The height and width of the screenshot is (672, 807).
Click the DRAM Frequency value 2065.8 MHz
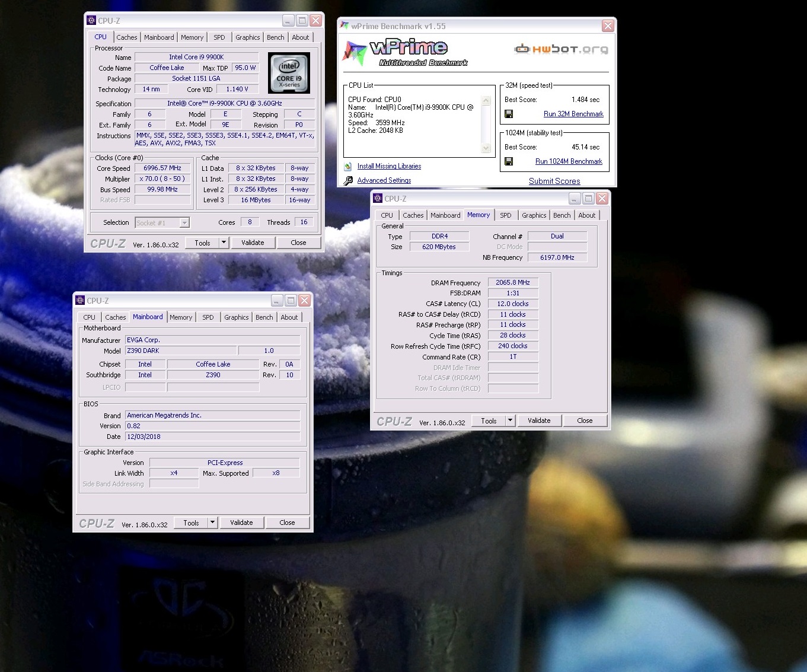[513, 282]
